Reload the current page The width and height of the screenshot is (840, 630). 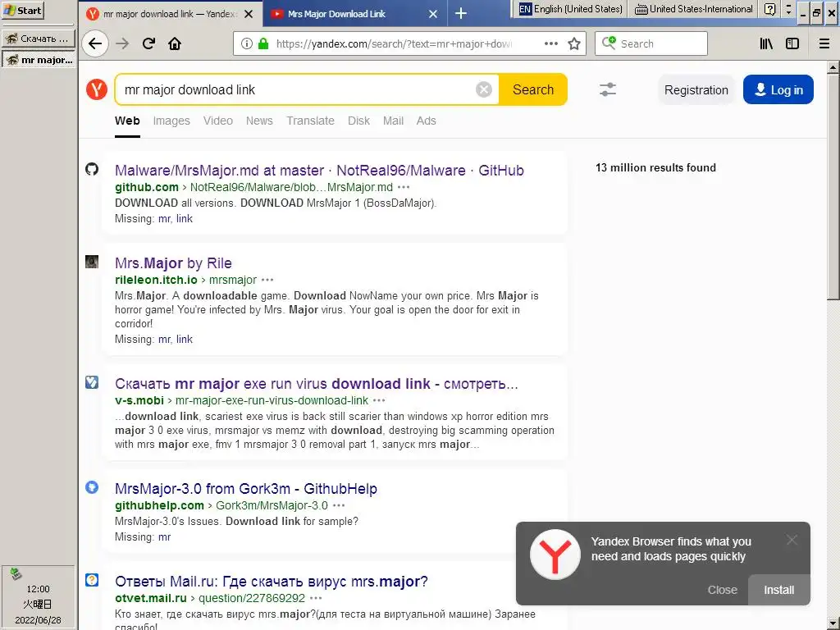(x=149, y=44)
